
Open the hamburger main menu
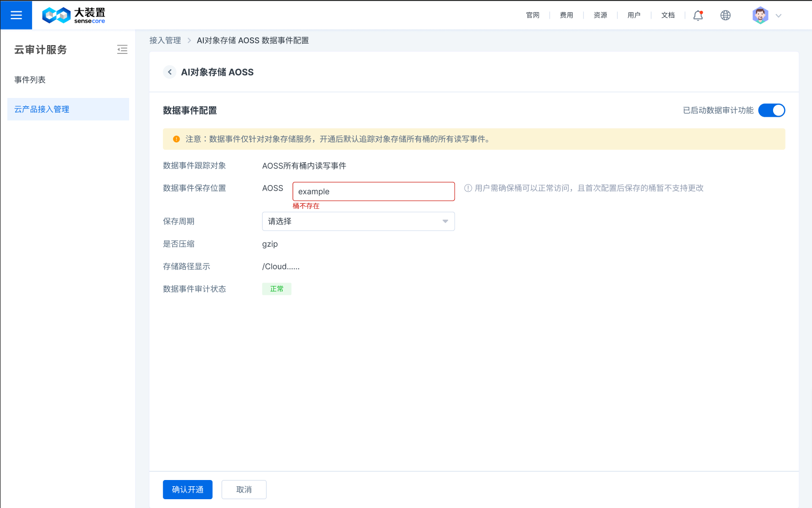pyautogui.click(x=16, y=15)
